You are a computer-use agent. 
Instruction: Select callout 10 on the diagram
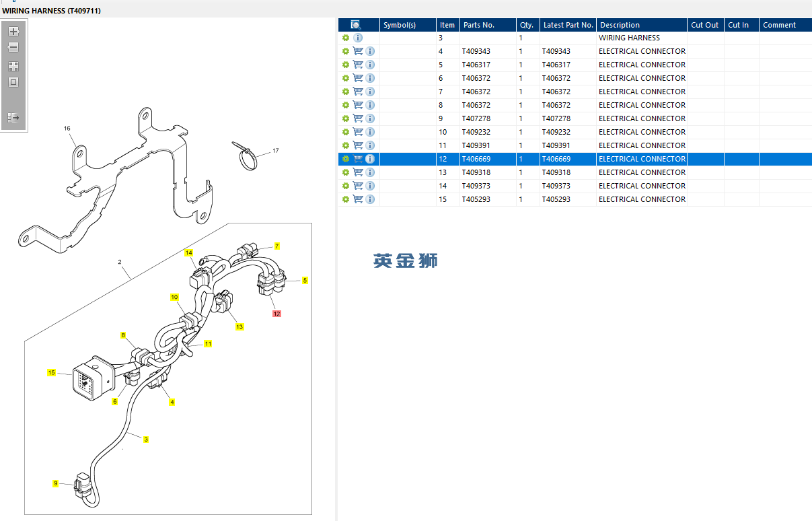point(174,297)
